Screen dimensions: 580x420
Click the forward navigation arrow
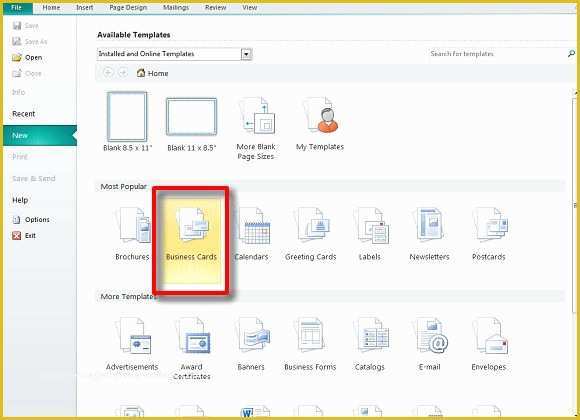[x=123, y=73]
